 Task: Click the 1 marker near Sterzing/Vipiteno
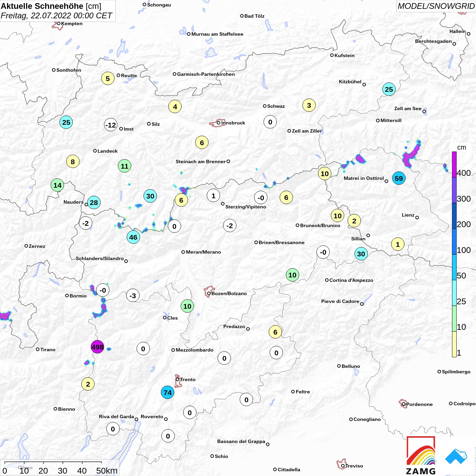[x=214, y=195]
